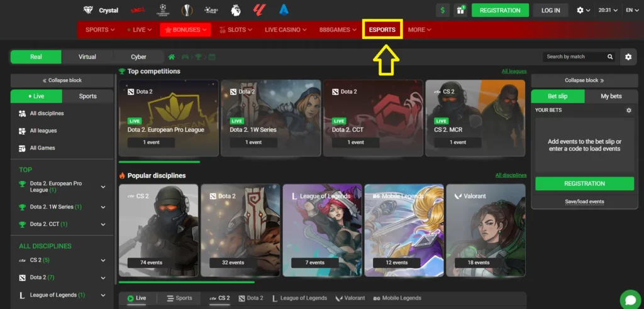Expand Dota 2. European Pro League item

103,187
